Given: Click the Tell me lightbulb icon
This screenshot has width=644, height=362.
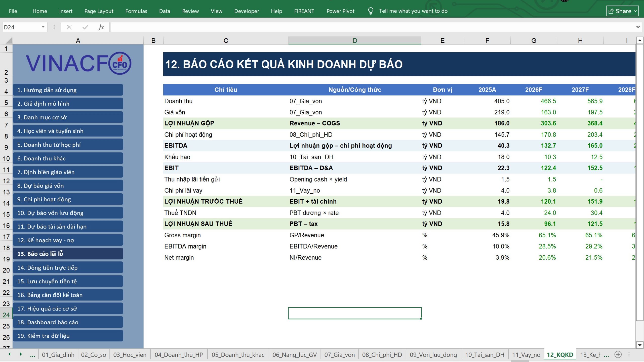Looking at the screenshot, I should tap(370, 11).
